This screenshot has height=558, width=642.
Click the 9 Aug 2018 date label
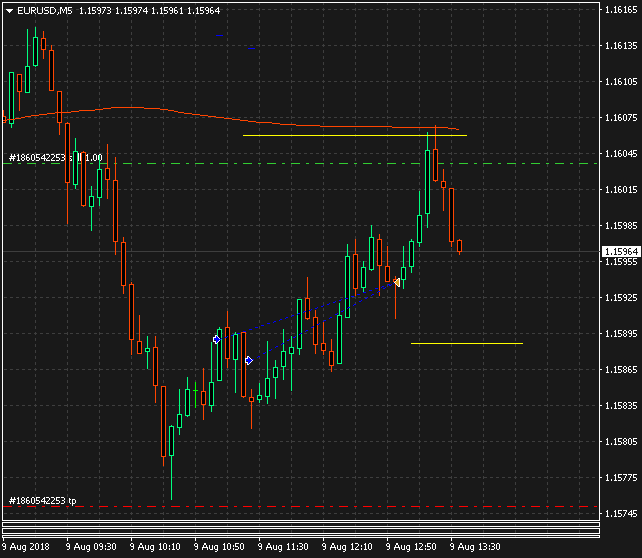tap(27, 547)
